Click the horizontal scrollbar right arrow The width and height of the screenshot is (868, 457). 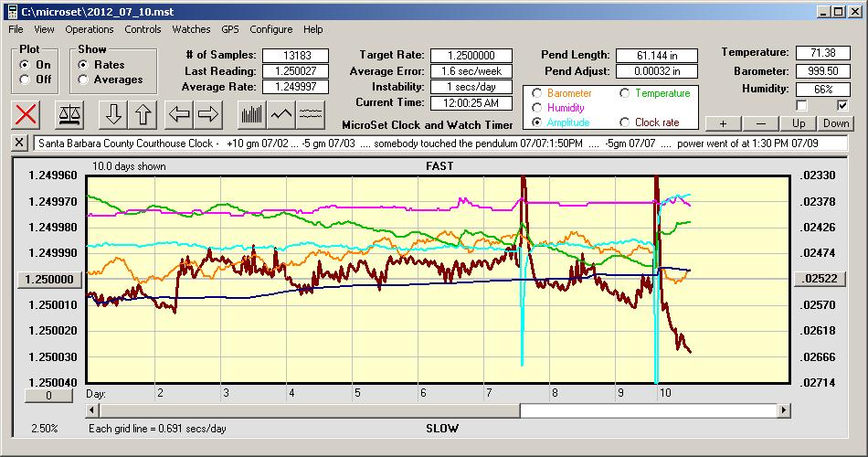pos(783,410)
